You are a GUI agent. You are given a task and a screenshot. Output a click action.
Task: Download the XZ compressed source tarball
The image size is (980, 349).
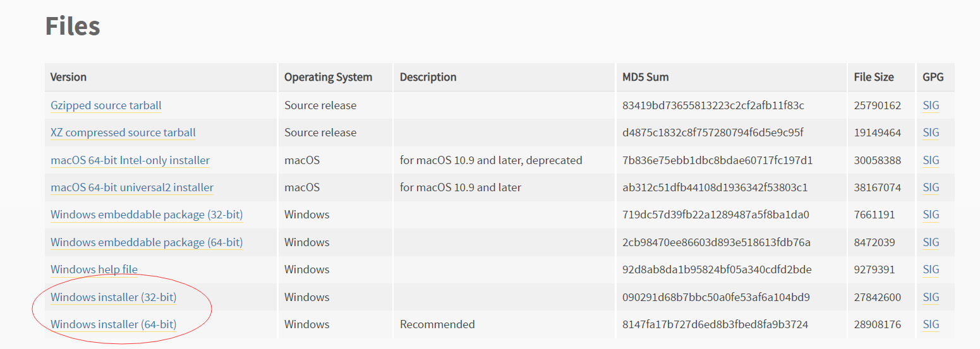tap(123, 133)
